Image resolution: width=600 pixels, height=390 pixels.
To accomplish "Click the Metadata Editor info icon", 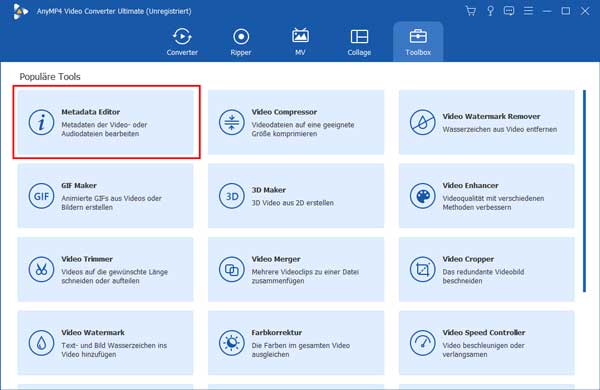I will tap(41, 122).
